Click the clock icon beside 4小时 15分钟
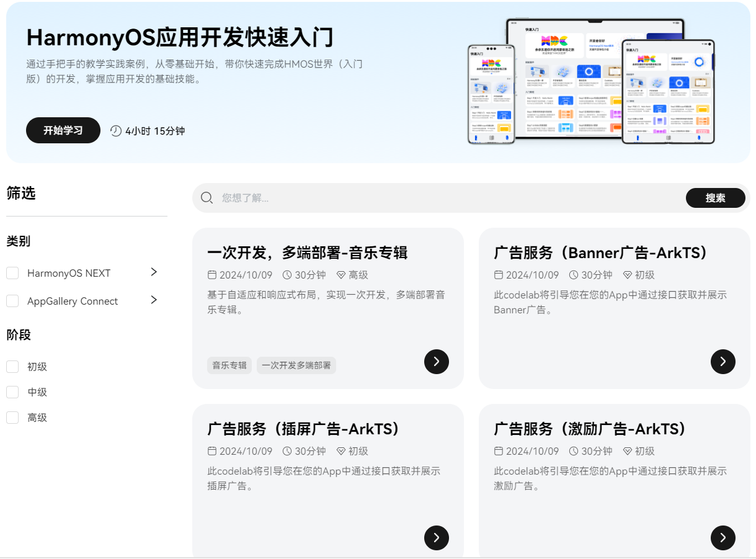 click(x=116, y=131)
